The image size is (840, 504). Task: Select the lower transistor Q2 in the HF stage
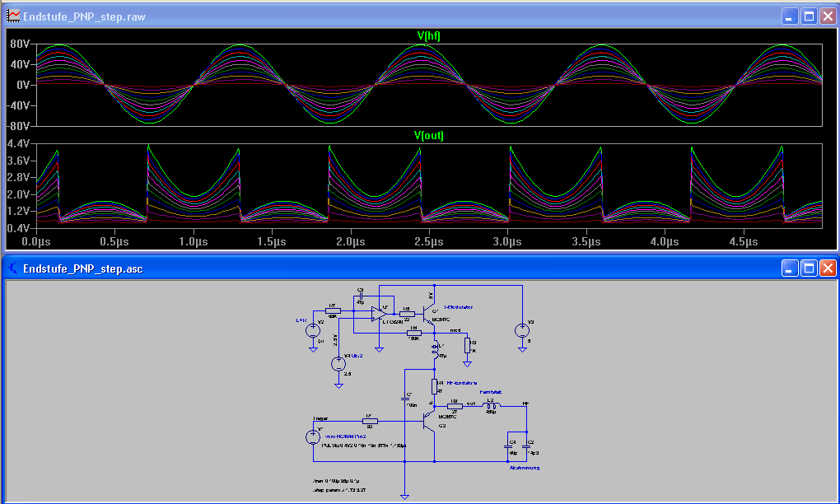428,422
